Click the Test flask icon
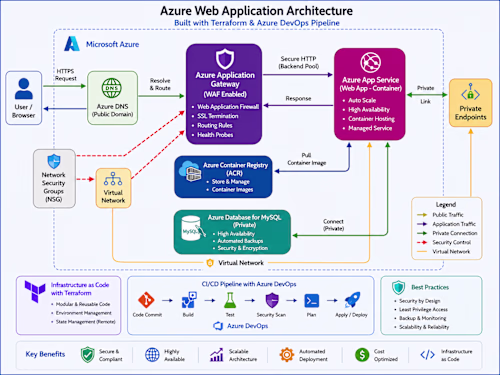 (x=230, y=300)
